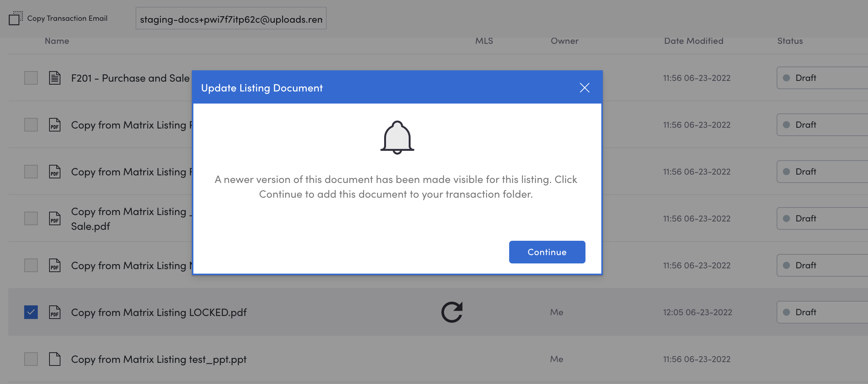Sort by the Date Modified column header
The height and width of the screenshot is (384, 868).
coord(693,41)
